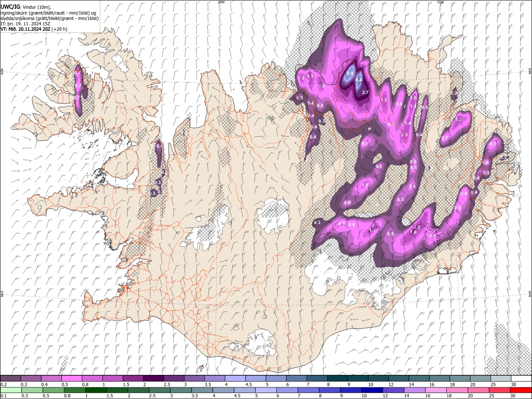Viewport: 532px width, 399px height.
Task: Pick the dark teal 8–9 snow legend swatch
Action: coord(337,378)
